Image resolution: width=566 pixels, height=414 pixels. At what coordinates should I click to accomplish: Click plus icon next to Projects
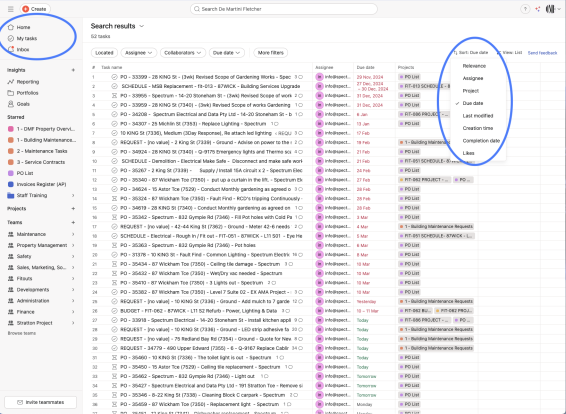tap(73, 209)
